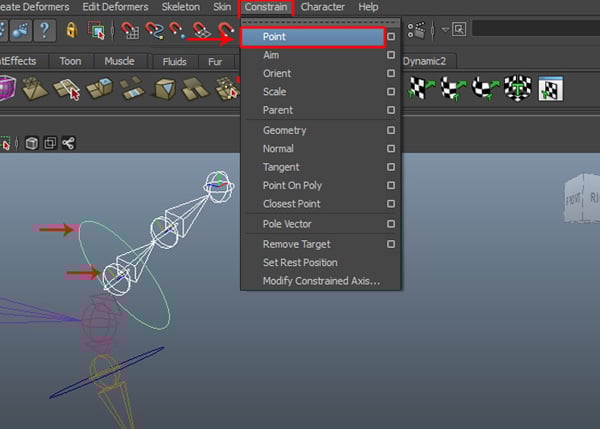
Task: Open the Skeleton menu
Action: pyautogui.click(x=180, y=7)
